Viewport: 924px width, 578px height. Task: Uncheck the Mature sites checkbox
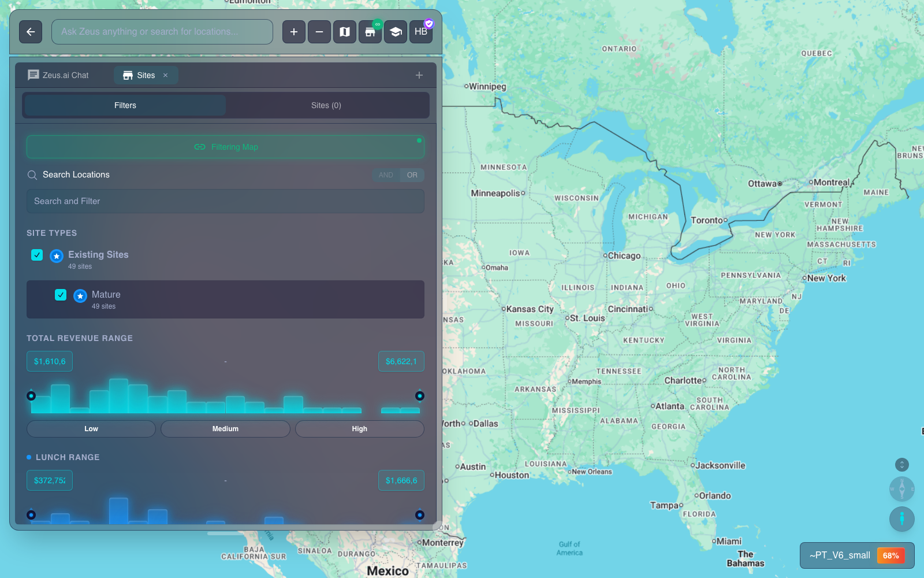[x=61, y=295]
